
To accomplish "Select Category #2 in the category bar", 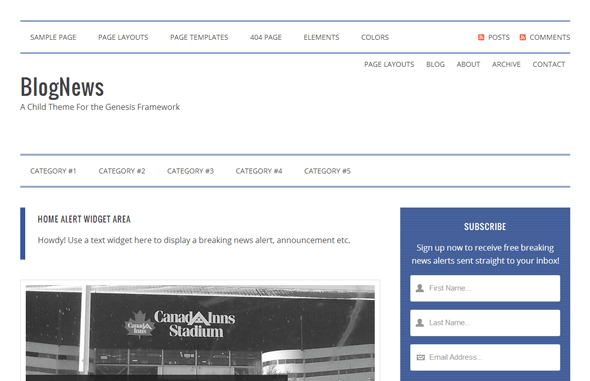I will coord(122,171).
